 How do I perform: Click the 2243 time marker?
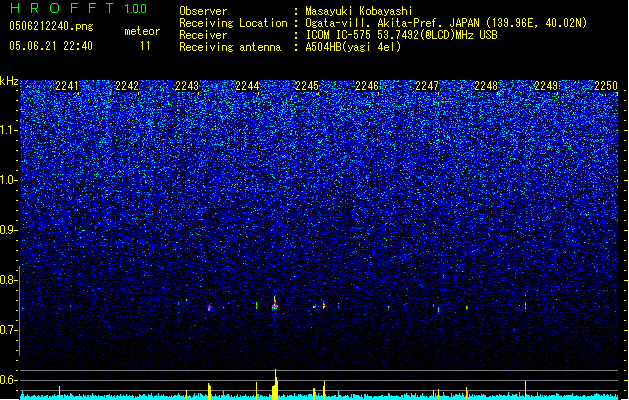point(187,86)
